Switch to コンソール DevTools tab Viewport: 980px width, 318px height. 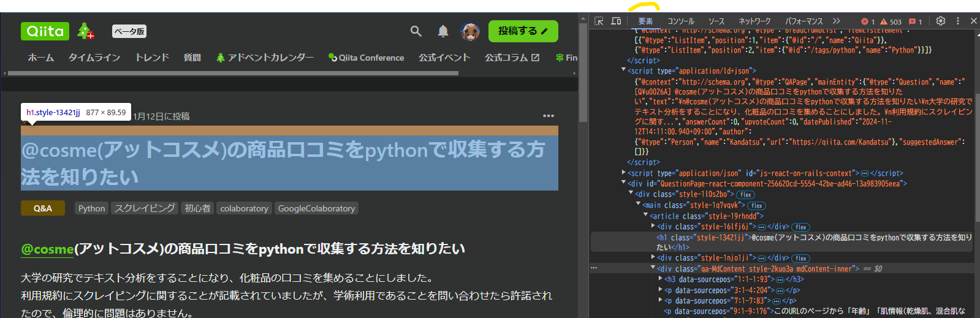click(x=681, y=21)
